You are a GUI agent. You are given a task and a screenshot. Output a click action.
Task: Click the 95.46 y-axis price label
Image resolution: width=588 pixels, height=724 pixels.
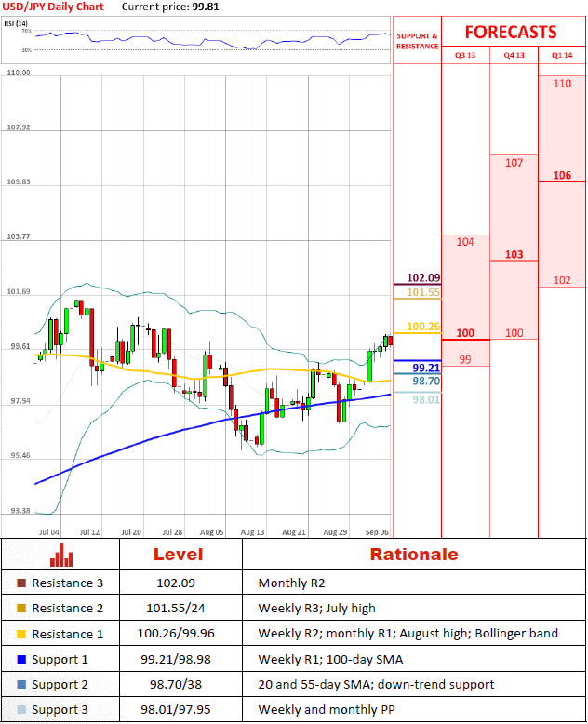point(20,455)
